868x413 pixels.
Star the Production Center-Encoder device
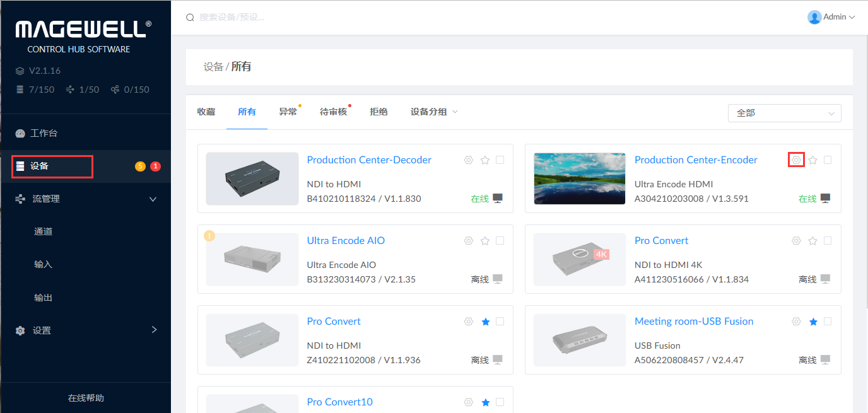813,160
